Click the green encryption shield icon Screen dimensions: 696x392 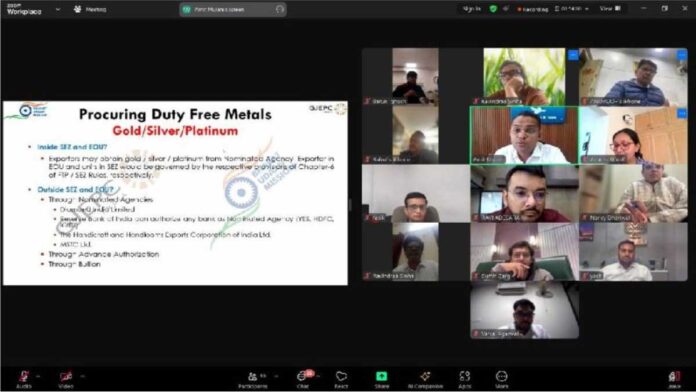[493, 8]
